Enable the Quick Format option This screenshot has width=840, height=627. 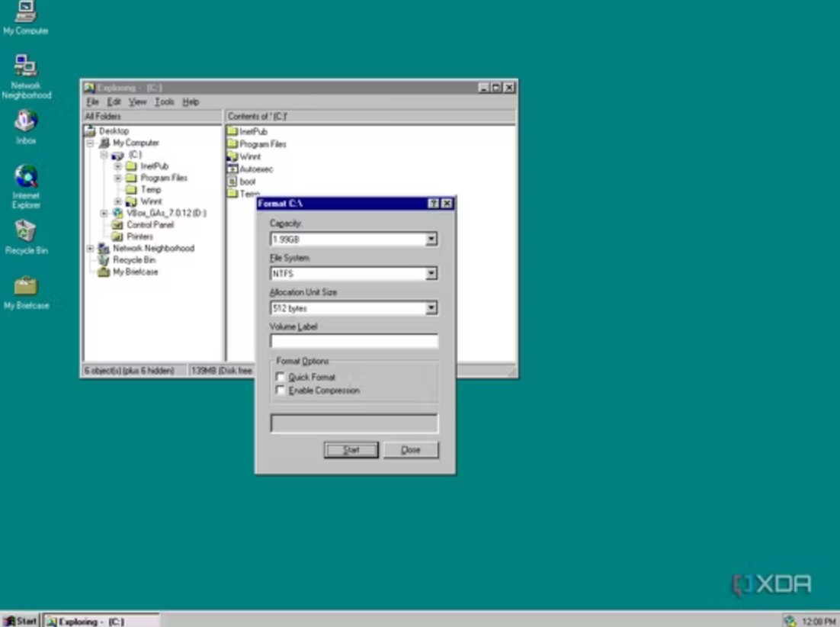281,376
